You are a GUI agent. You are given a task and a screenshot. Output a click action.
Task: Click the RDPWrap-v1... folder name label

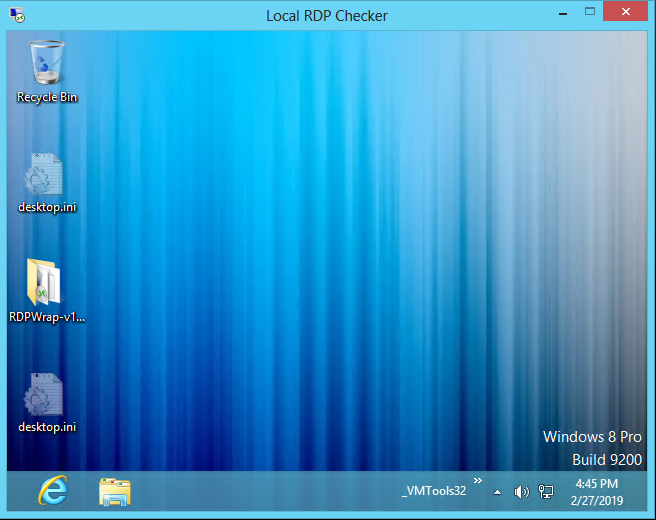(47, 317)
